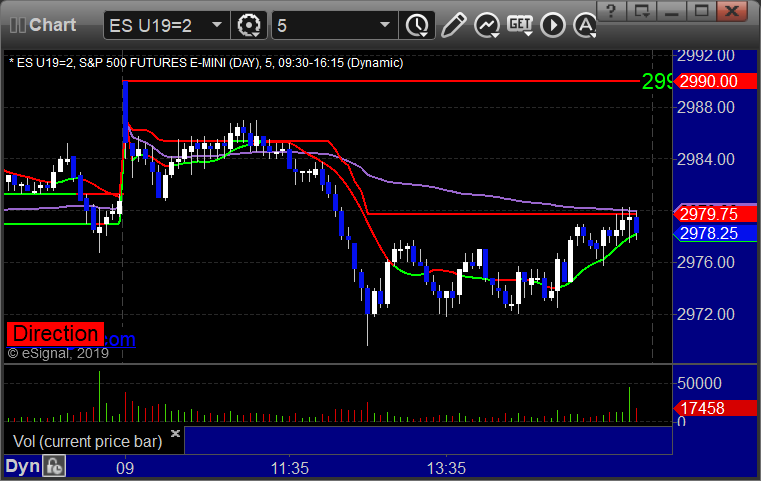Click the 2972.00 price axis label
The height and width of the screenshot is (481, 761).
706,315
